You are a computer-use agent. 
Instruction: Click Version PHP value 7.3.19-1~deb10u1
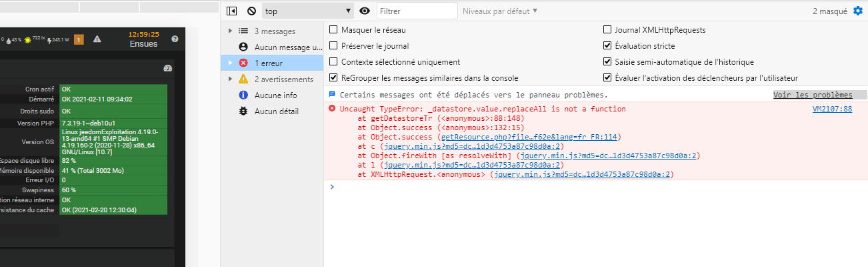(x=113, y=123)
